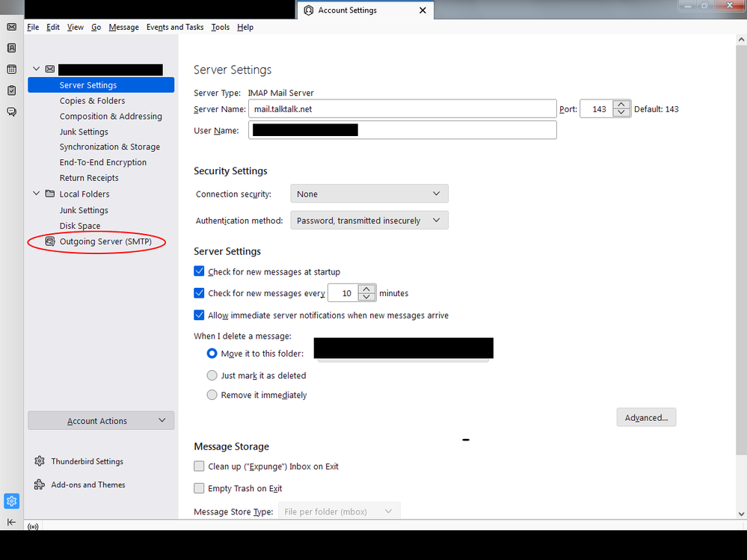Click the Advanced... button
747x560 pixels.
tap(646, 418)
